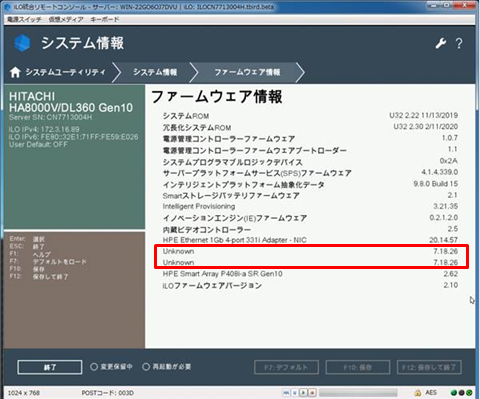Go to システムユーティリティ breadcrumb
This screenshot has height=399, width=480.
tap(65, 72)
